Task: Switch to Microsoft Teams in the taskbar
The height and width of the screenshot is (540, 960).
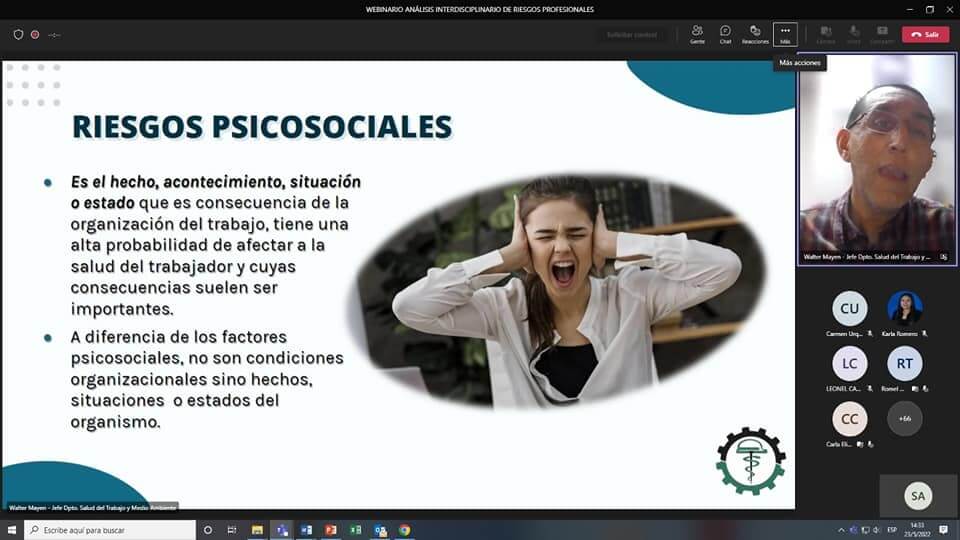Action: 282,530
